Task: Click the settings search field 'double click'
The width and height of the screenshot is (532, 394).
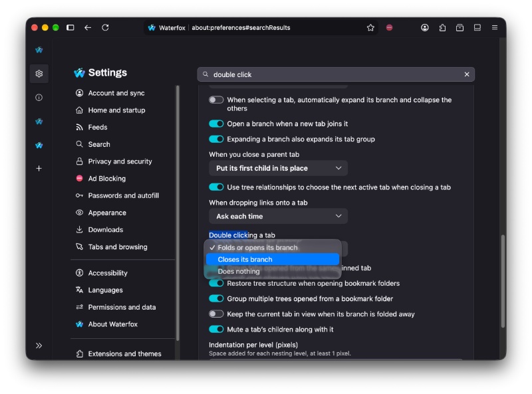Action: click(x=336, y=74)
